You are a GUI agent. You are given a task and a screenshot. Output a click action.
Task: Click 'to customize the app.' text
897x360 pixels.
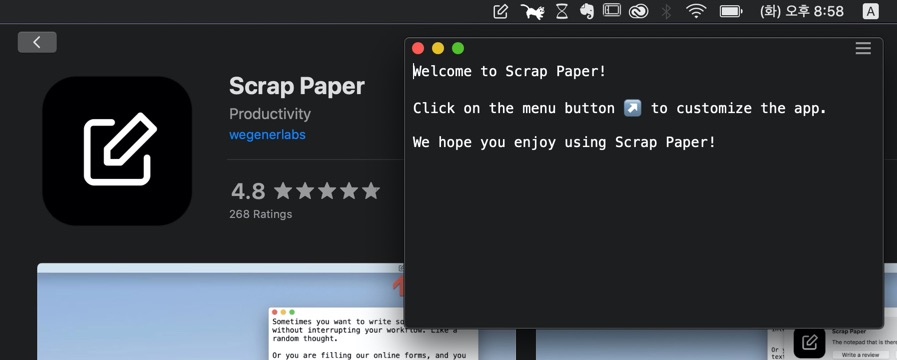tap(739, 108)
